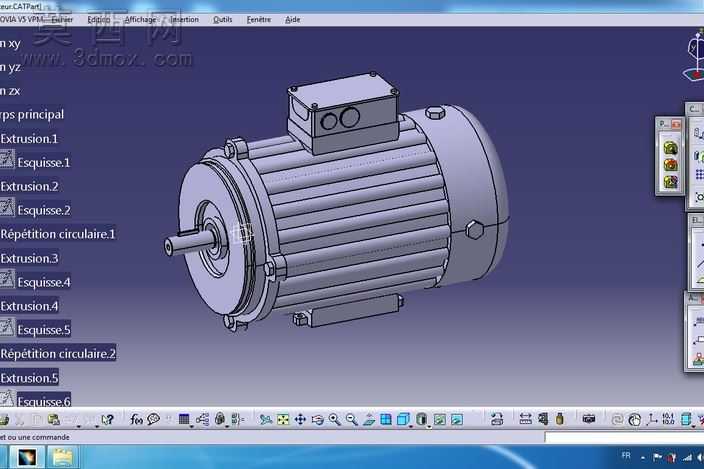
Task: Click the 10.1 precision numbers icon
Action: (x=668, y=419)
